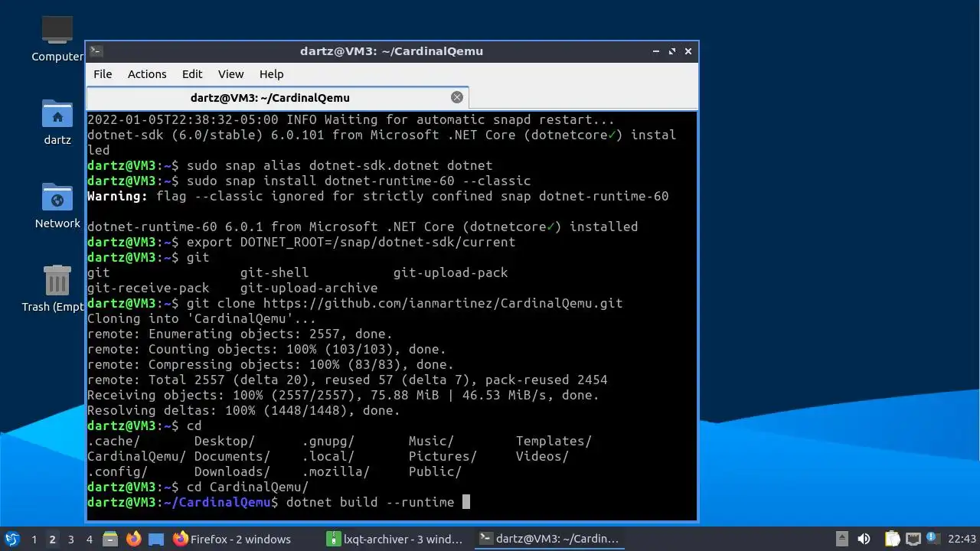Click the 'git-upload-pack' completion entry
The height and width of the screenshot is (551, 980).
[x=450, y=272]
